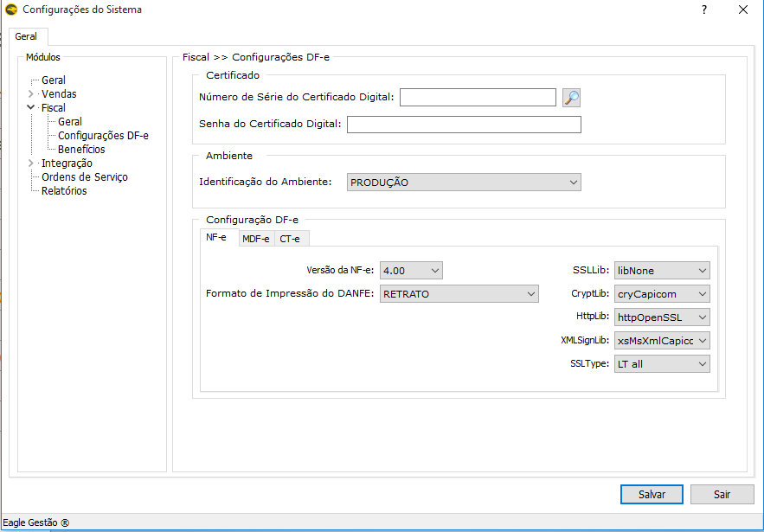
Task: Select Configurações DF-e tree item
Action: (103, 136)
